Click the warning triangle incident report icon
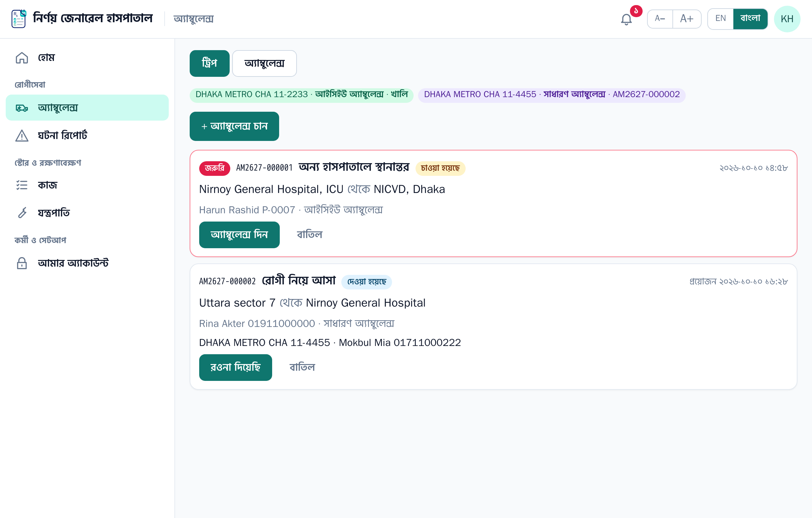This screenshot has height=518, width=812. 22,136
